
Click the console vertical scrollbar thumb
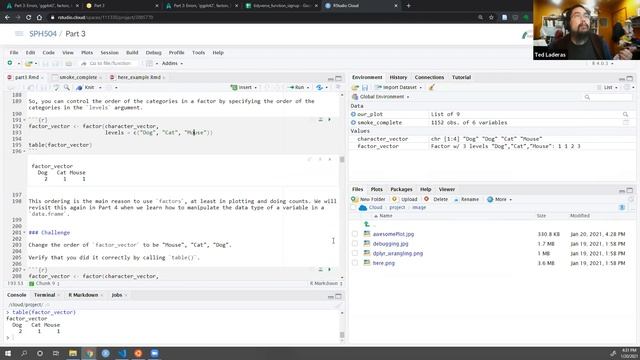click(342, 335)
